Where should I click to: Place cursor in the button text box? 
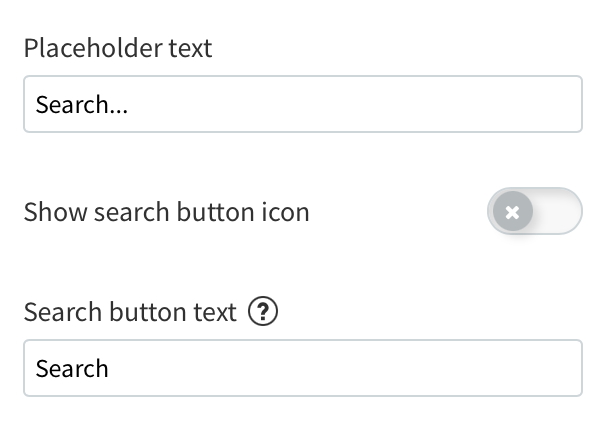click(x=302, y=368)
